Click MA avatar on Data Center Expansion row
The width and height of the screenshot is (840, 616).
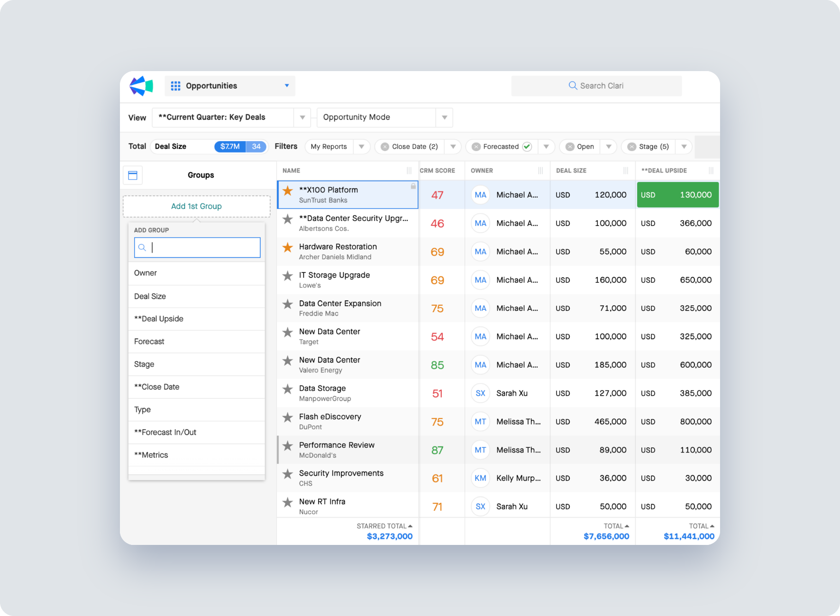pyautogui.click(x=480, y=308)
